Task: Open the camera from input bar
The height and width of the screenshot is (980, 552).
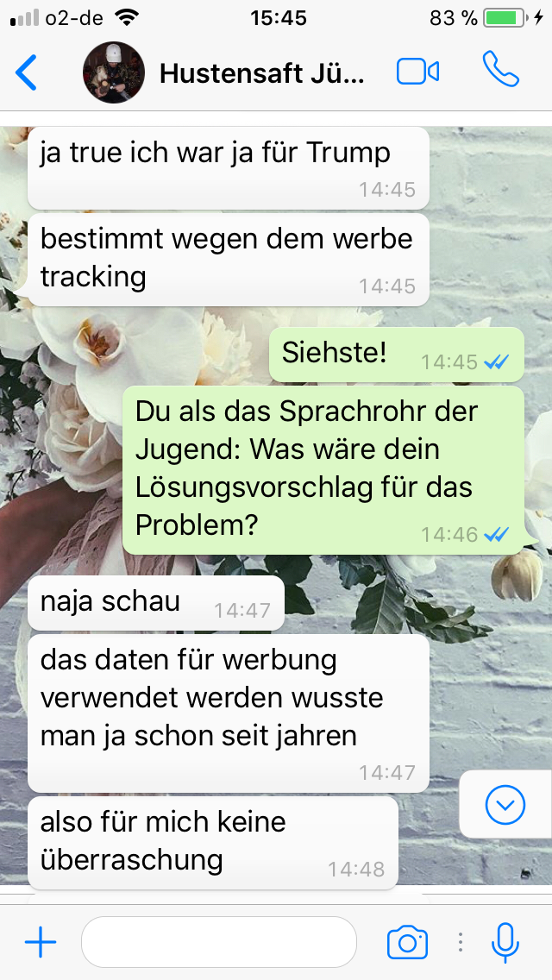Action: [408, 942]
